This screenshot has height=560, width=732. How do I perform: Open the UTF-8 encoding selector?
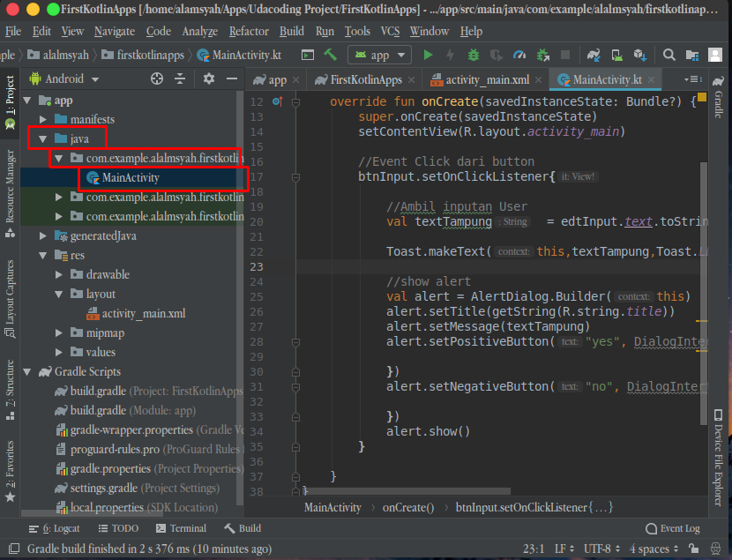point(601,549)
